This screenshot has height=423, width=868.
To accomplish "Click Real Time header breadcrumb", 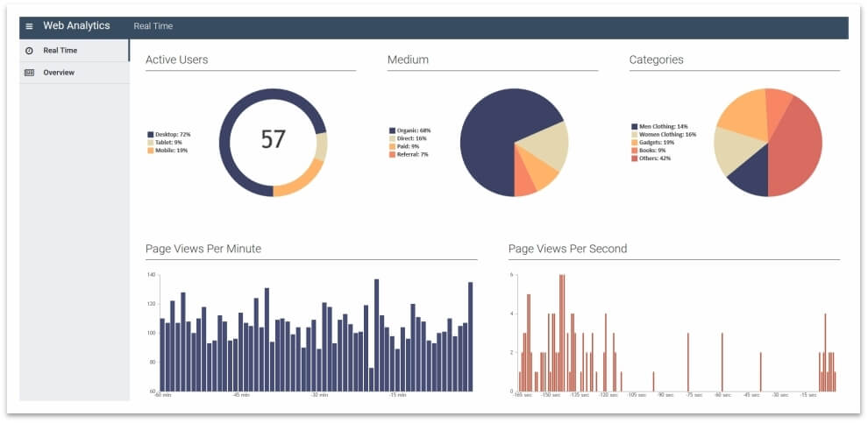I will click(153, 26).
